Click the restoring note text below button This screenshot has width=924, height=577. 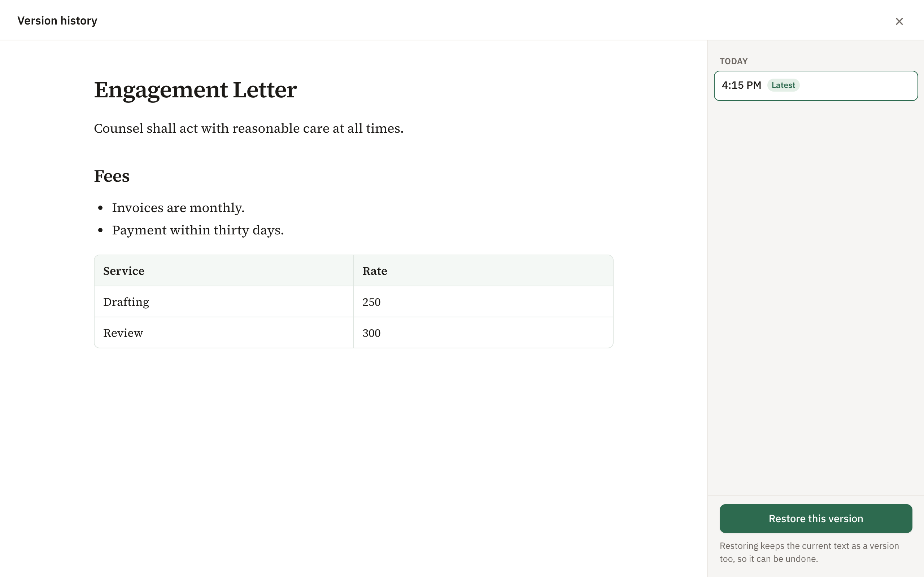(809, 552)
